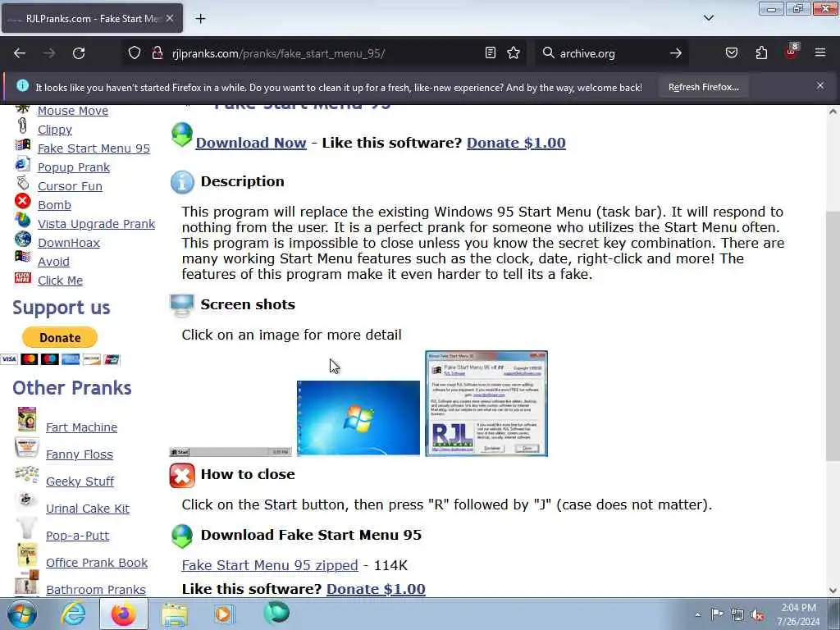Click the page vertical scrollbar thumb
840x630 pixels.
coord(833,336)
